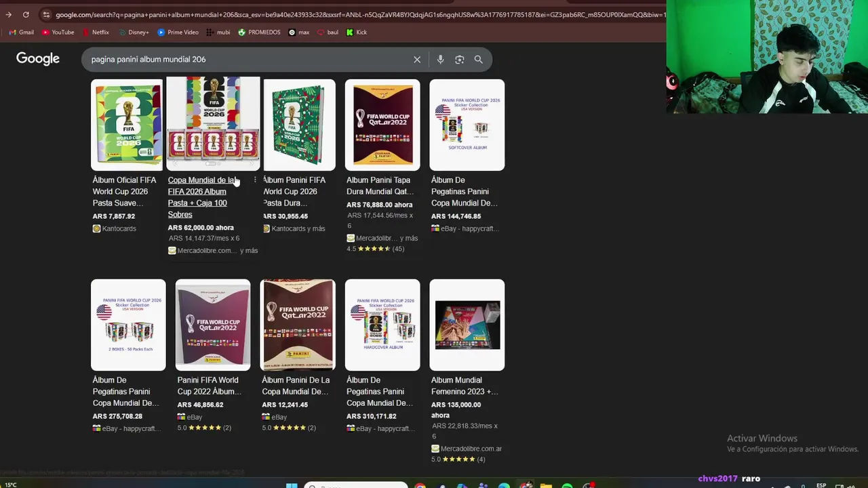Click the Kantocards seller under ARS 7,857.92
The height and width of the screenshot is (488, 868).
point(115,228)
